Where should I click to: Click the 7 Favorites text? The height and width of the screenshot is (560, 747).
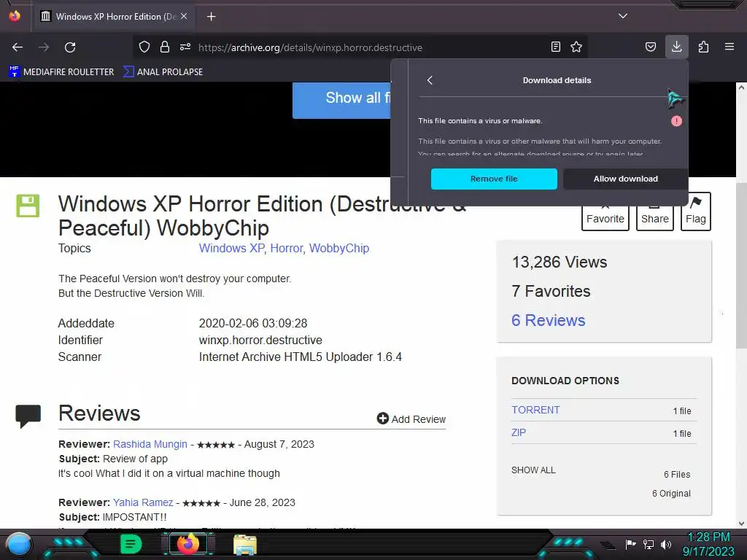point(551,291)
